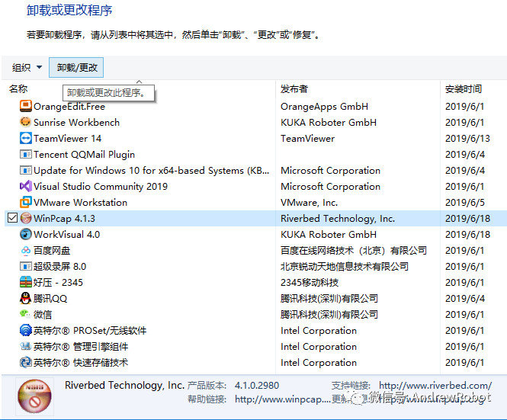The height and width of the screenshot is (420, 507).
Task: Open the http://www.winpcap help link
Action: pyautogui.click(x=283, y=399)
